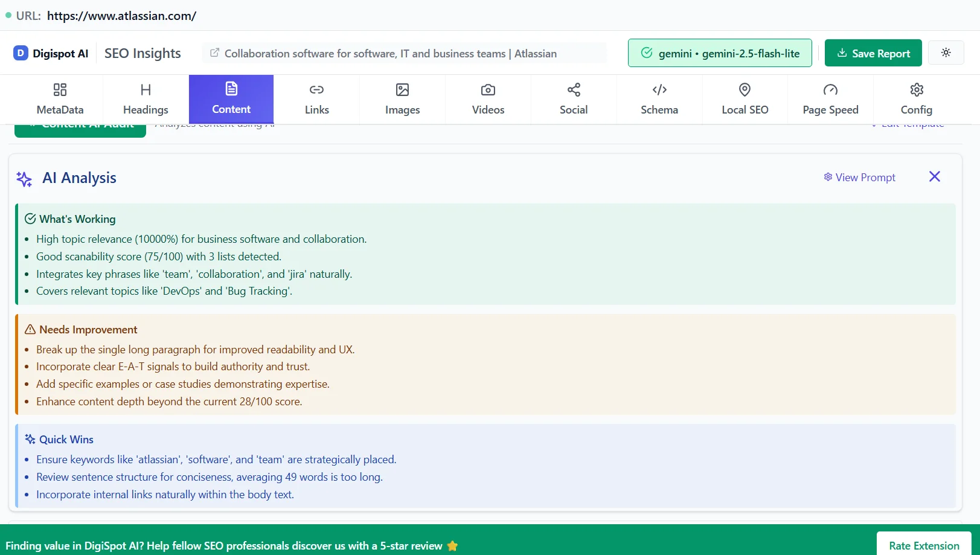Click the Save Report button

[873, 53]
